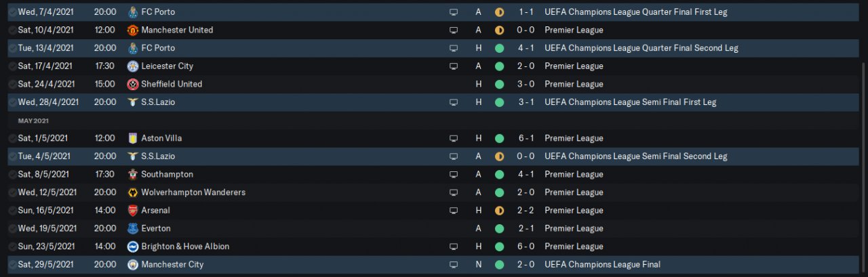This screenshot has width=868, height=277.
Task: Open the UEFA Champions League Final competition link
Action: [x=602, y=265]
